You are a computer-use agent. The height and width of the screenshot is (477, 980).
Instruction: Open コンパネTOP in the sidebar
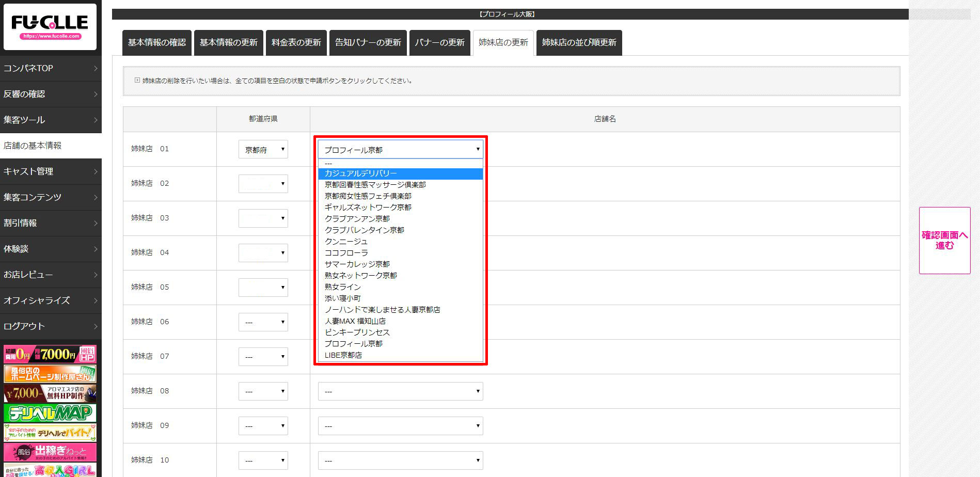pyautogui.click(x=51, y=68)
